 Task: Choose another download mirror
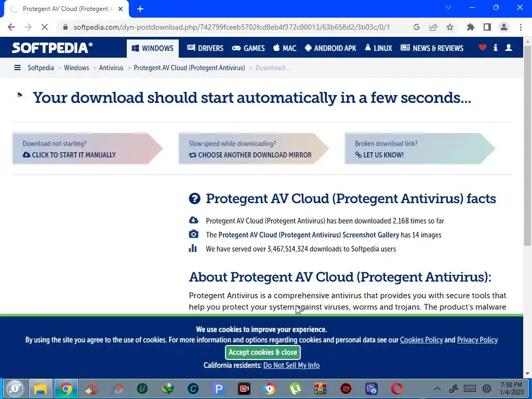coord(254,149)
